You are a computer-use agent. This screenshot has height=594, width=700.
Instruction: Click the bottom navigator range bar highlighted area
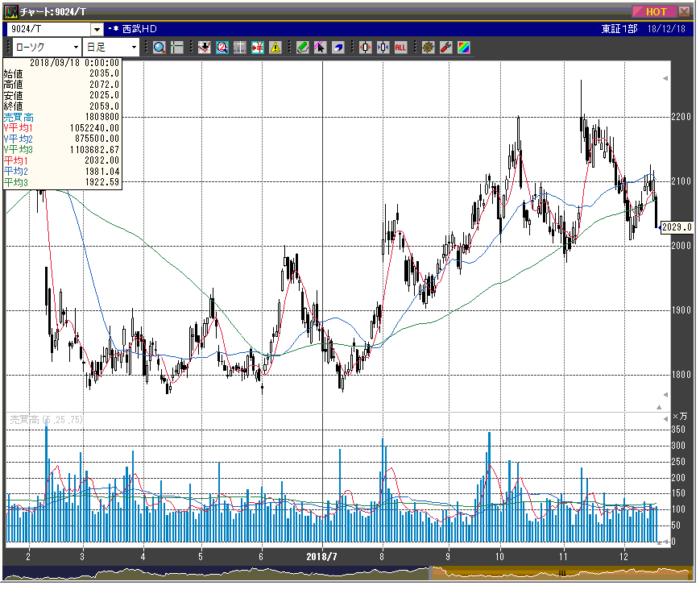pos(561,574)
